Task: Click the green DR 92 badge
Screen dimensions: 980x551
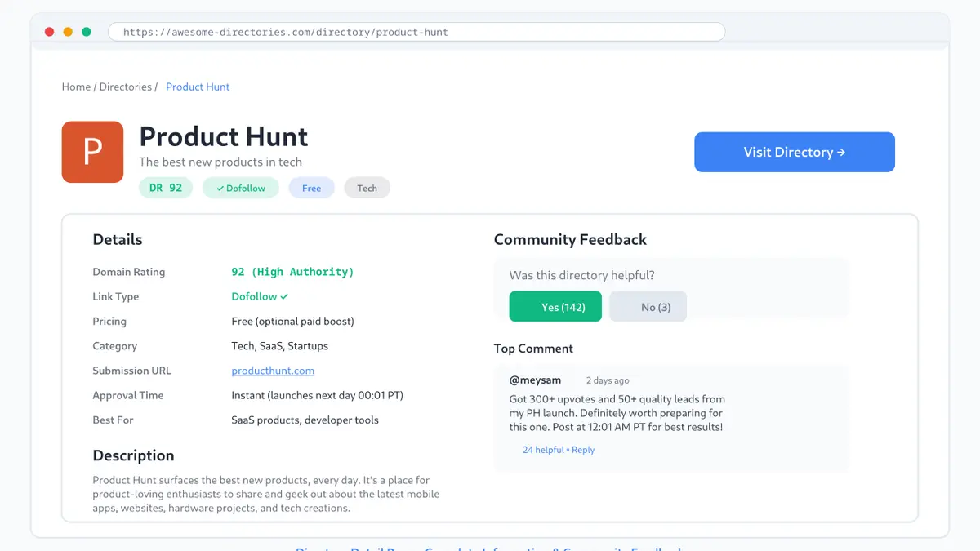Action: point(166,187)
